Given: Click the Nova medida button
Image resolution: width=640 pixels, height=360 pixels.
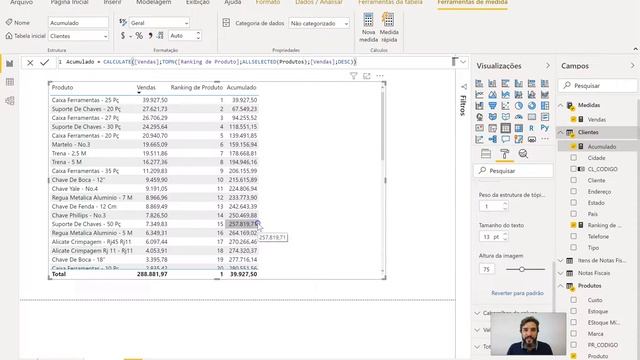Looking at the screenshot, I should pos(368,27).
